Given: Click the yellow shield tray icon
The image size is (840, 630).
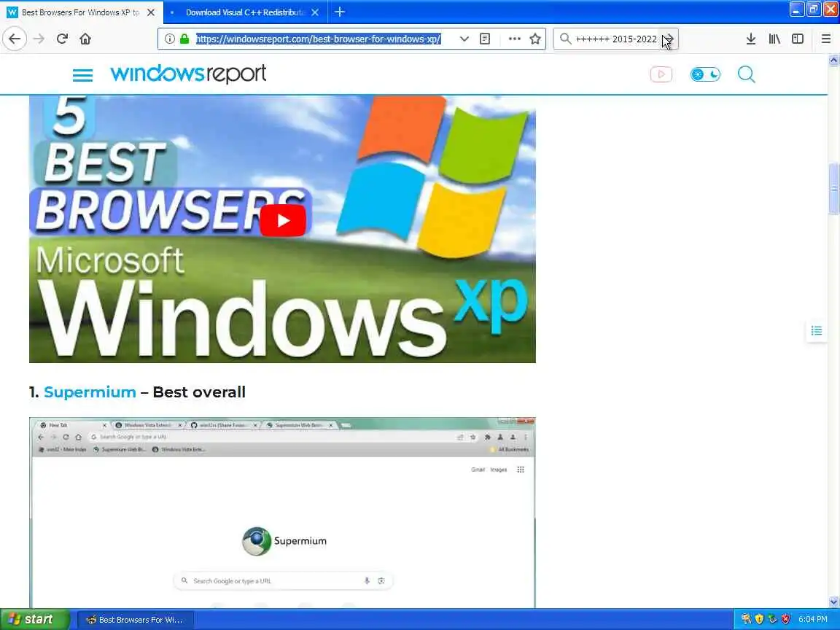Looking at the screenshot, I should click(759, 619).
